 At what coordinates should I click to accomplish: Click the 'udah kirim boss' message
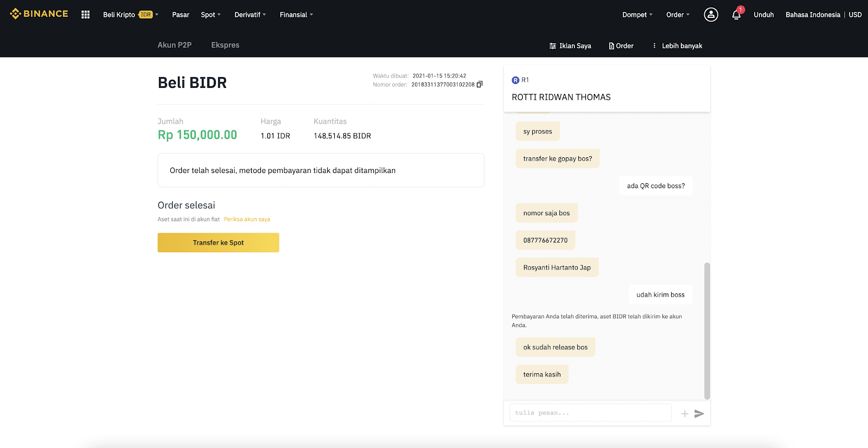click(661, 295)
